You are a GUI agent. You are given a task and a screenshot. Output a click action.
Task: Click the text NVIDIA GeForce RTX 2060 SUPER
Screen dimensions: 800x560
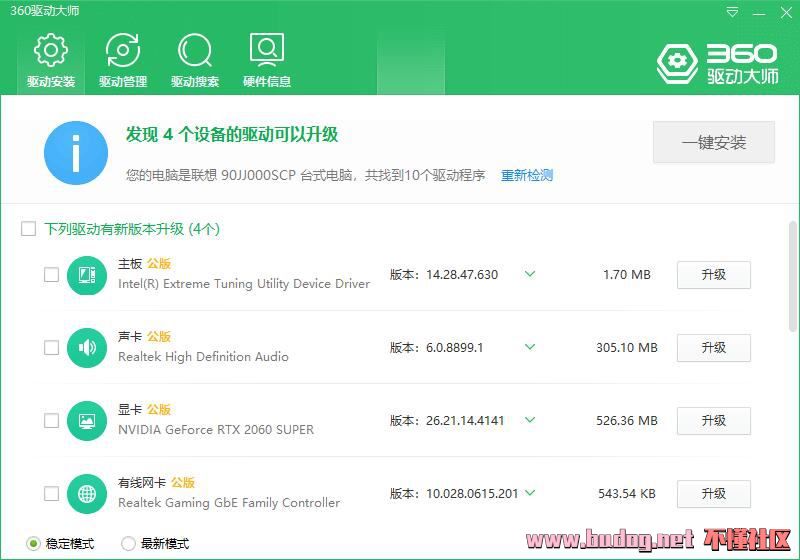click(x=216, y=430)
